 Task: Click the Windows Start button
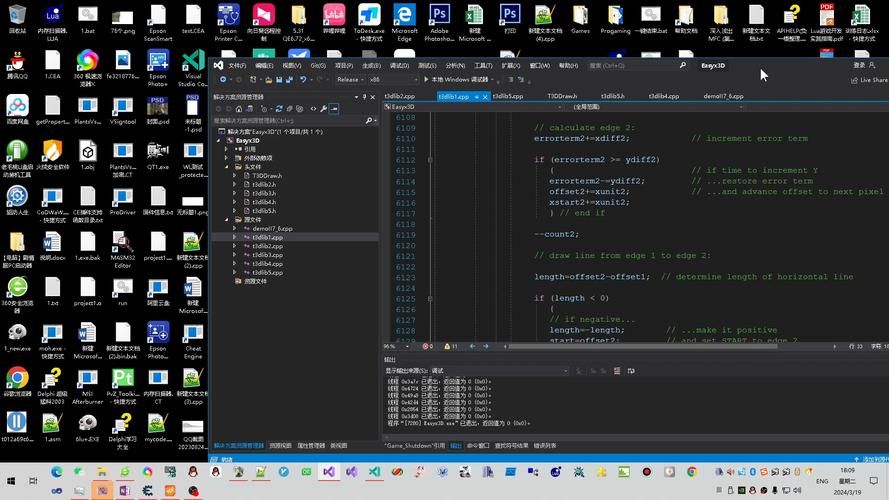click(x=11, y=481)
